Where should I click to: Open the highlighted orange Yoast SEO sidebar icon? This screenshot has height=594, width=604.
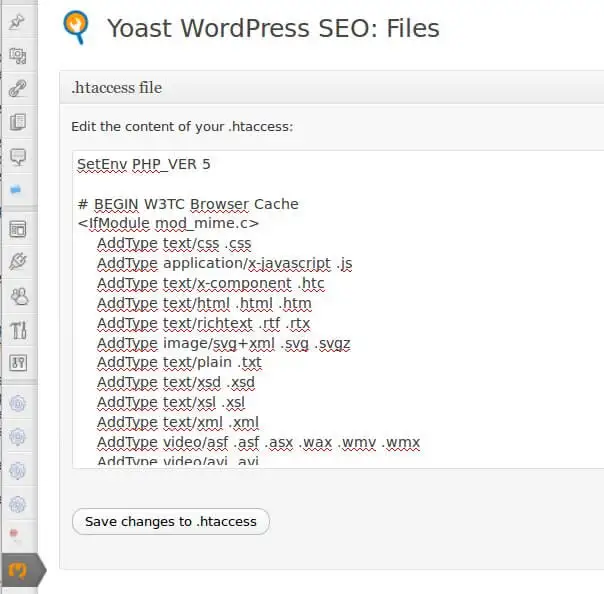coord(18,570)
